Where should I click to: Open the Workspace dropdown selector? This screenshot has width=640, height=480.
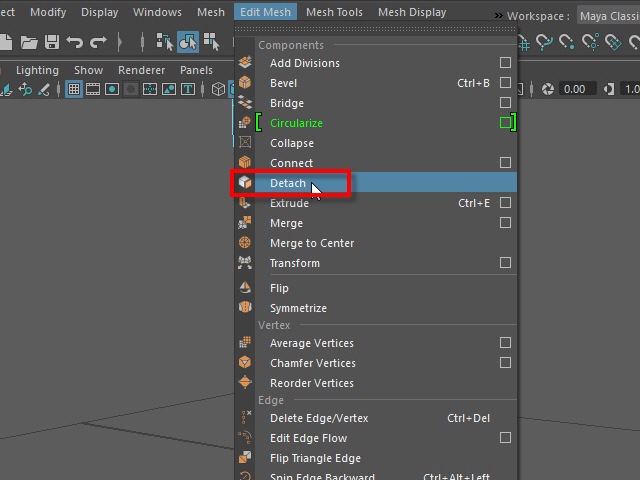(x=608, y=15)
